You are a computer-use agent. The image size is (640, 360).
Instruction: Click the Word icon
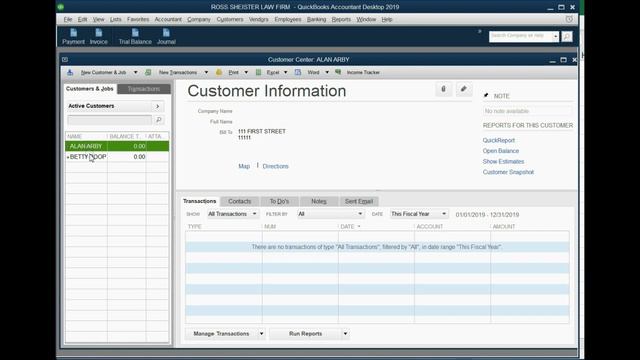tap(298, 72)
